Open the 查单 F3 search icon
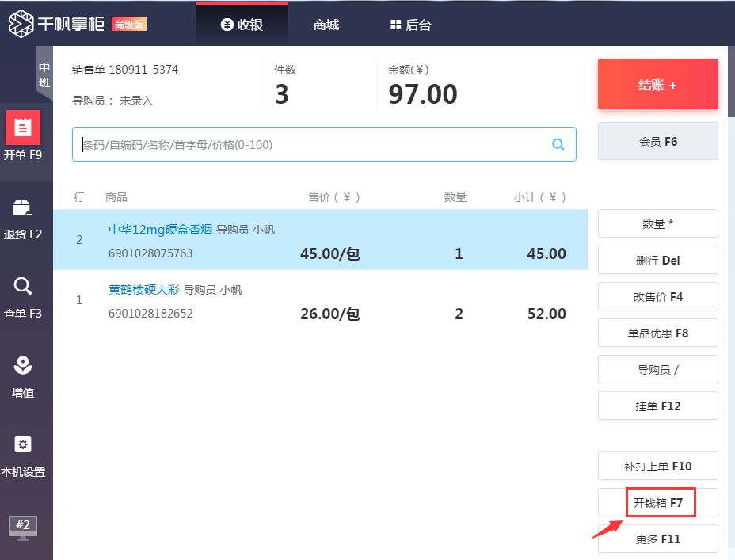Viewport: 735px width, 560px height. tap(22, 286)
